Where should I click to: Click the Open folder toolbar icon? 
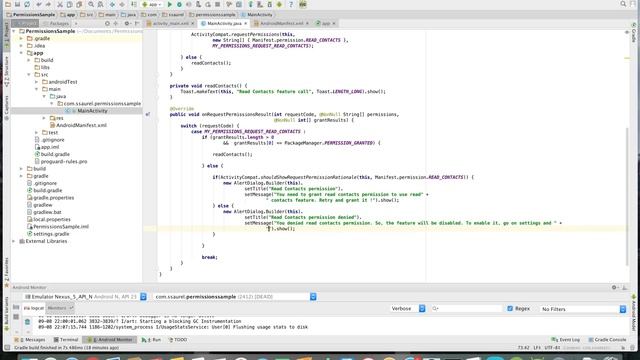click(8, 4)
